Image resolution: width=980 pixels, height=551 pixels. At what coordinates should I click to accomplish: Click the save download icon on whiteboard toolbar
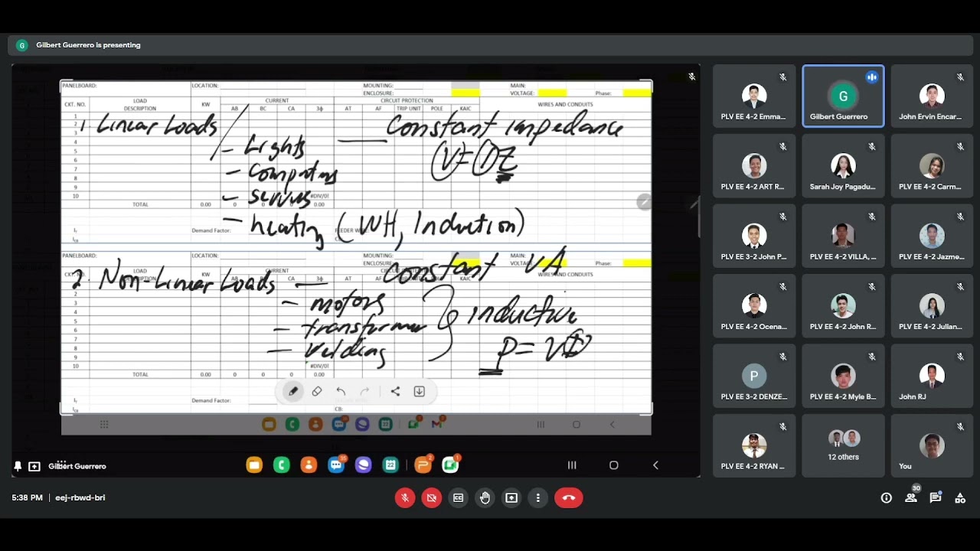[x=420, y=391]
